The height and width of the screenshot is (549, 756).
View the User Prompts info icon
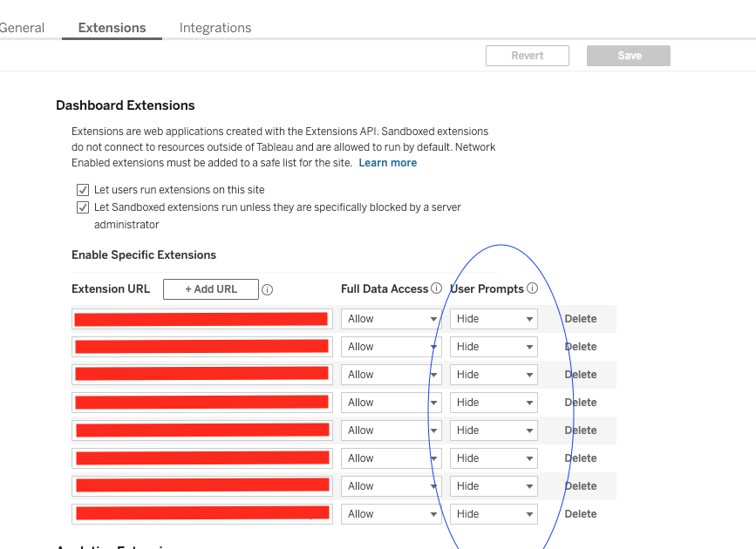pos(533,288)
